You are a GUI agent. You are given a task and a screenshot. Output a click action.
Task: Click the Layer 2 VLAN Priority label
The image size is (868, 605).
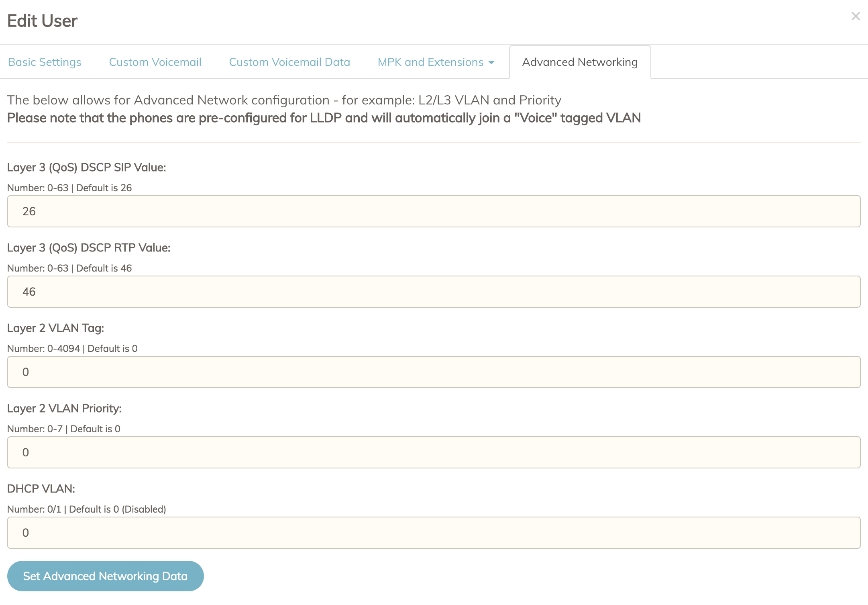tap(64, 409)
